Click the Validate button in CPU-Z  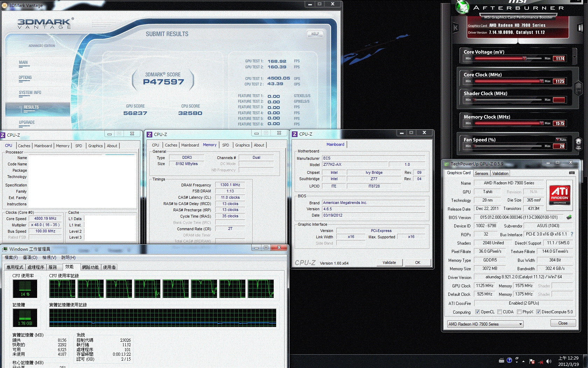click(x=389, y=263)
